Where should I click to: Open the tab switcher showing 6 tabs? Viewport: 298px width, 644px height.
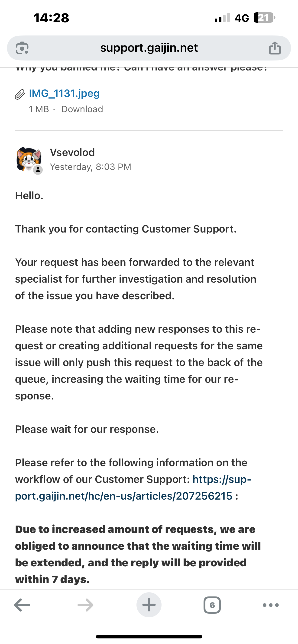[x=212, y=605]
